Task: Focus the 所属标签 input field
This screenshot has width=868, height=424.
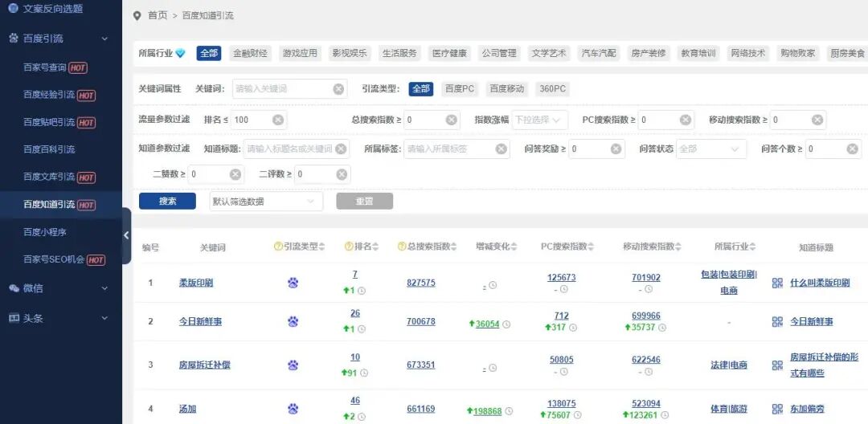Action: [457, 149]
